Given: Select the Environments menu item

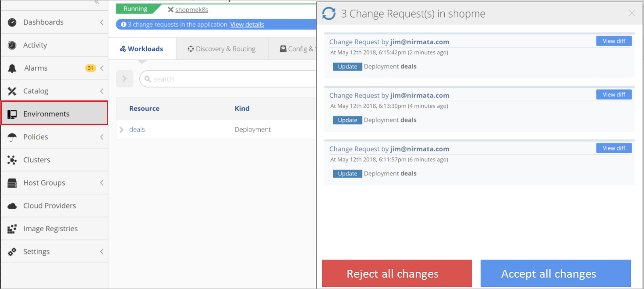Looking at the screenshot, I should [54, 113].
